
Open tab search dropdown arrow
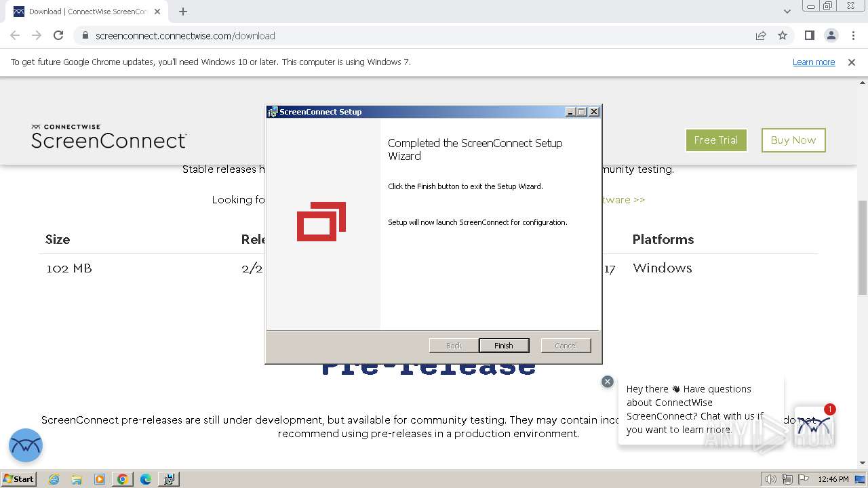point(787,12)
